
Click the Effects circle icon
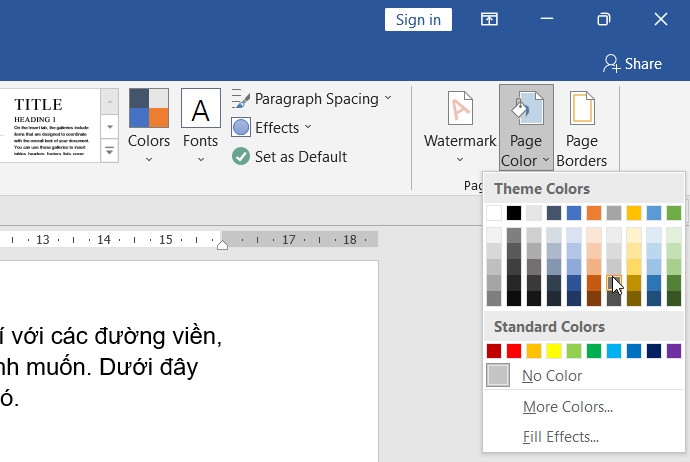click(241, 128)
